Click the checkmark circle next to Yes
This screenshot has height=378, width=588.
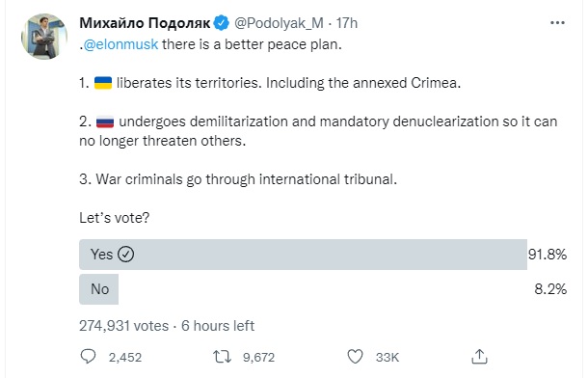pyautogui.click(x=125, y=255)
